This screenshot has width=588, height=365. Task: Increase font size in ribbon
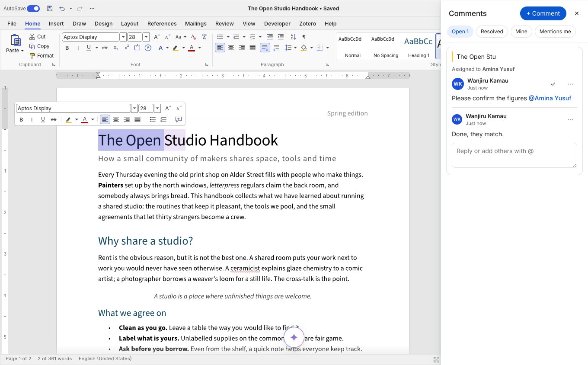[157, 37]
